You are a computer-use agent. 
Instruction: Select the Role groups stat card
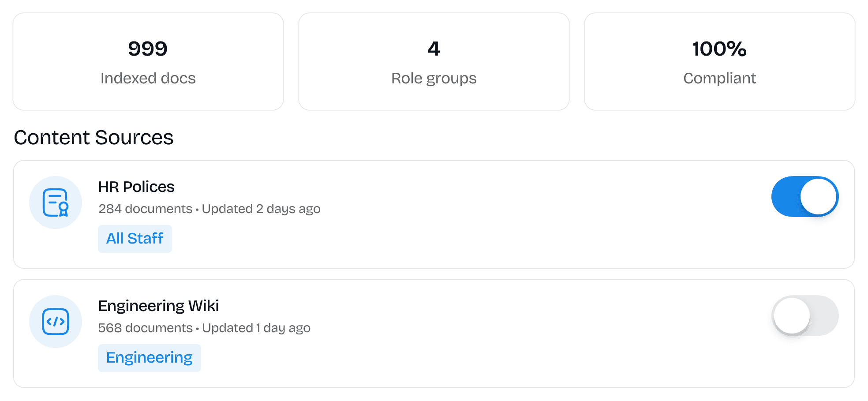[x=434, y=61]
